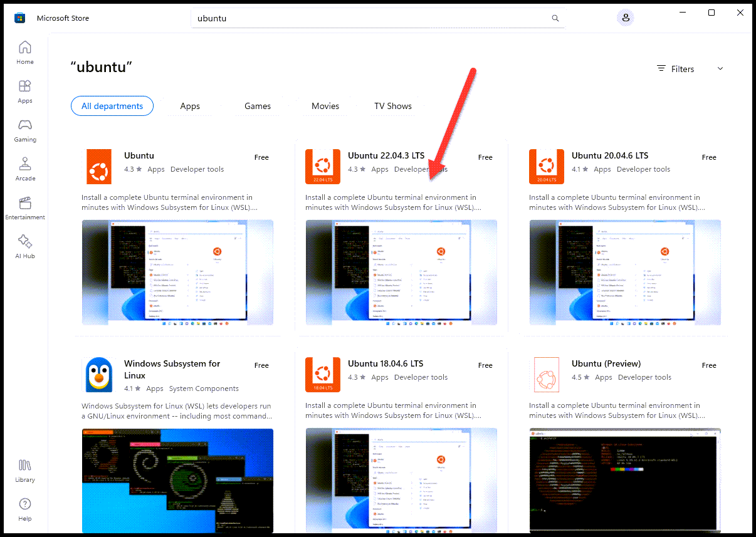This screenshot has height=537, width=756.
Task: Click the Ubuntu (Preview) app icon
Action: point(547,375)
